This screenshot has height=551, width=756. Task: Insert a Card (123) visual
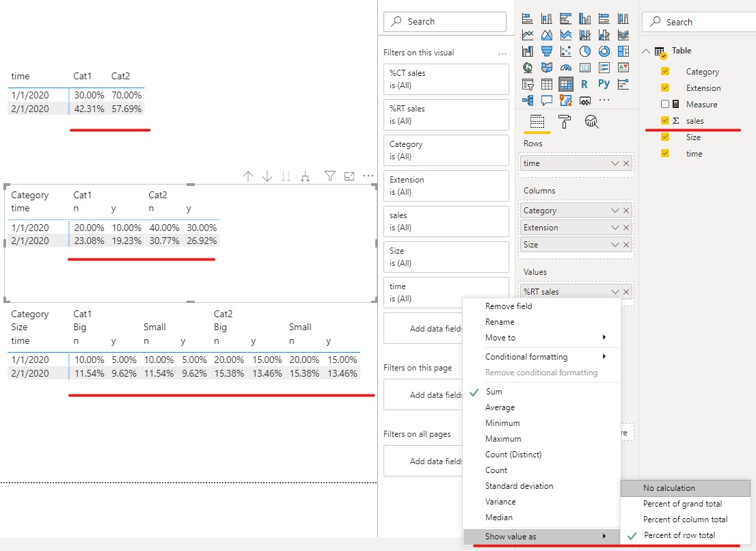pyautogui.click(x=585, y=68)
